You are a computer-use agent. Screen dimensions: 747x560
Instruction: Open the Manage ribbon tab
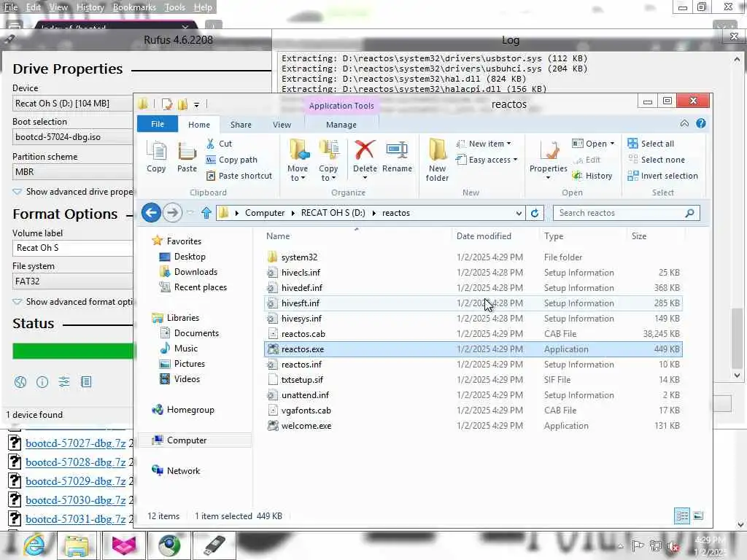[341, 124]
